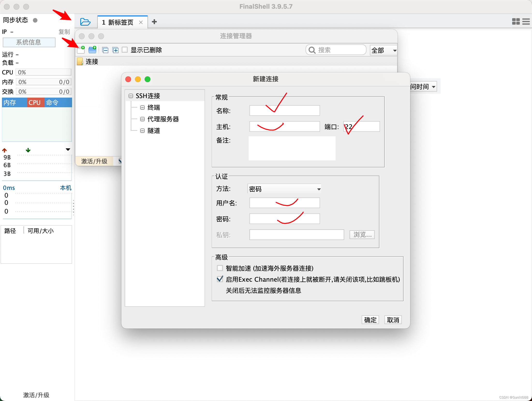Viewport: 532px width, 401px height.
Task: Switch to the 命令 tab
Action: tap(52, 102)
